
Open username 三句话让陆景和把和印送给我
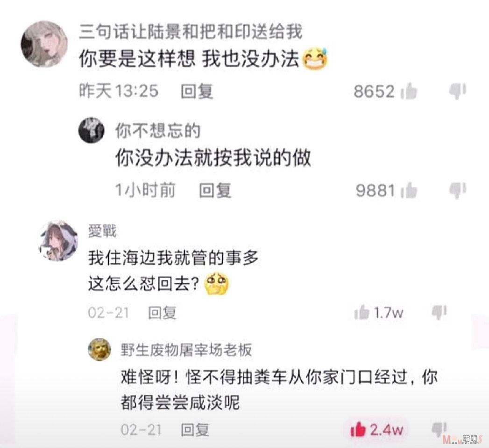coord(191,32)
